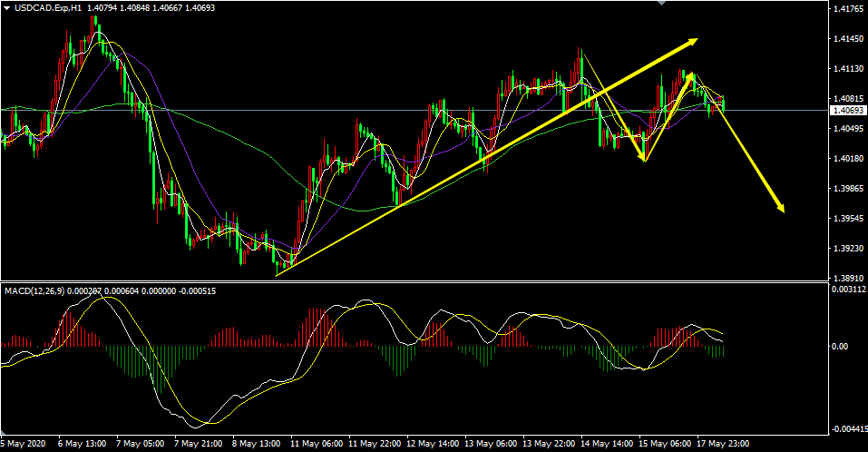Click price scale label 1.39865
Screen dimensions: 868x452
point(848,189)
